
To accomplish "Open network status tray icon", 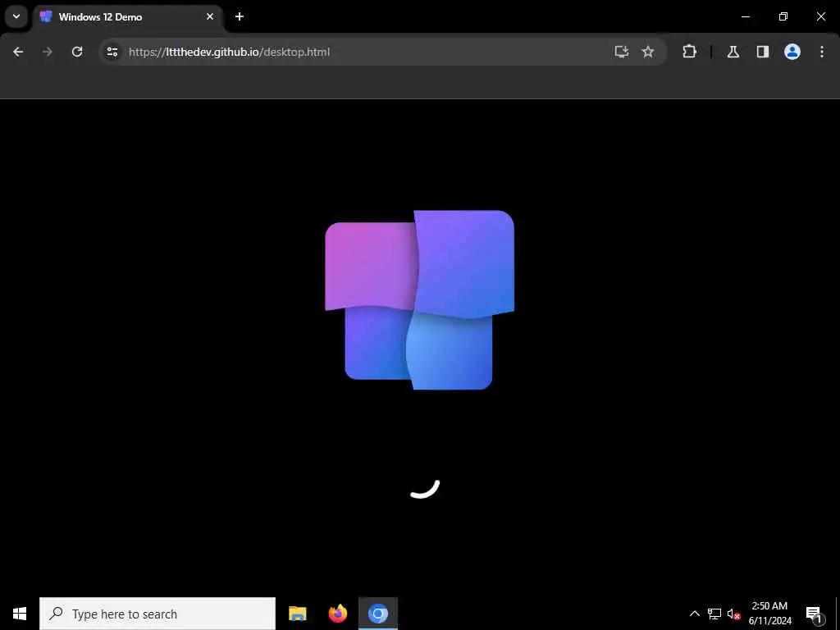I will point(714,614).
